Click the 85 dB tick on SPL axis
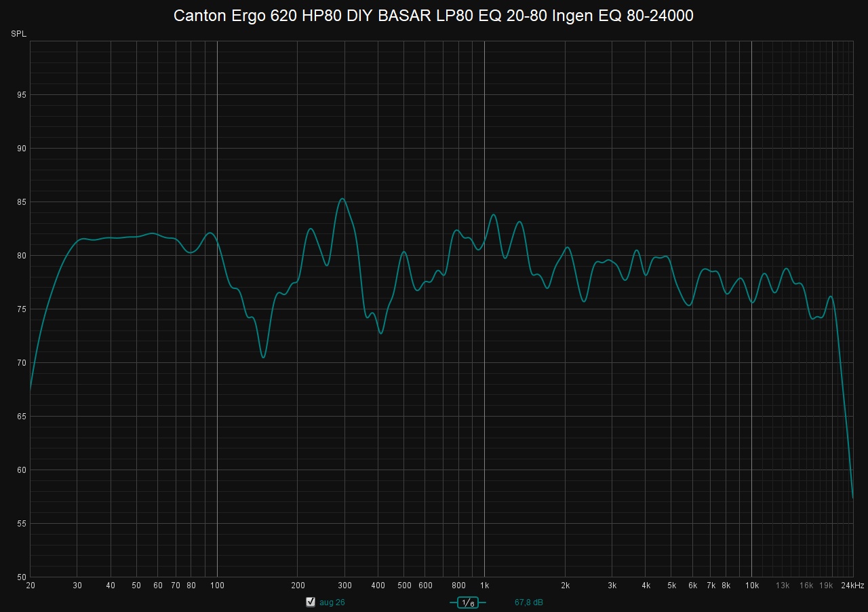 (x=22, y=202)
